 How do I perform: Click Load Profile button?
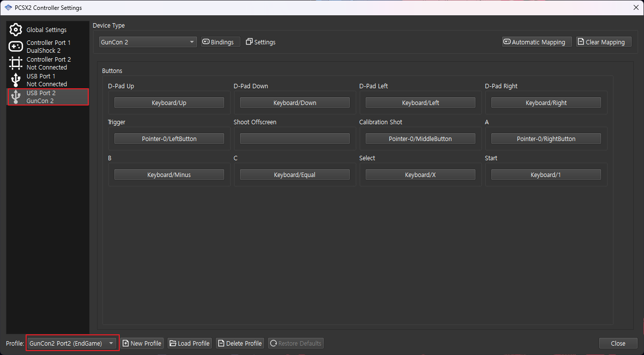pos(190,343)
